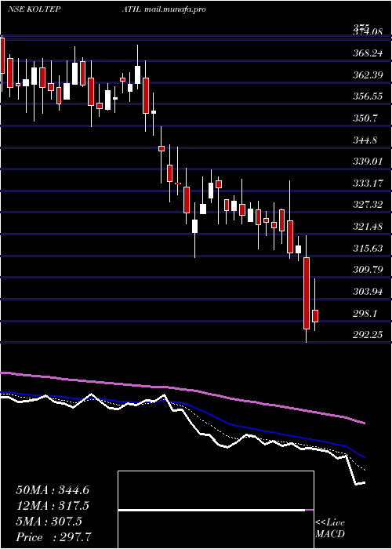Screen dimensions: 392x549
Task: Select the 344.8 price axis label
Action: tap(365, 140)
